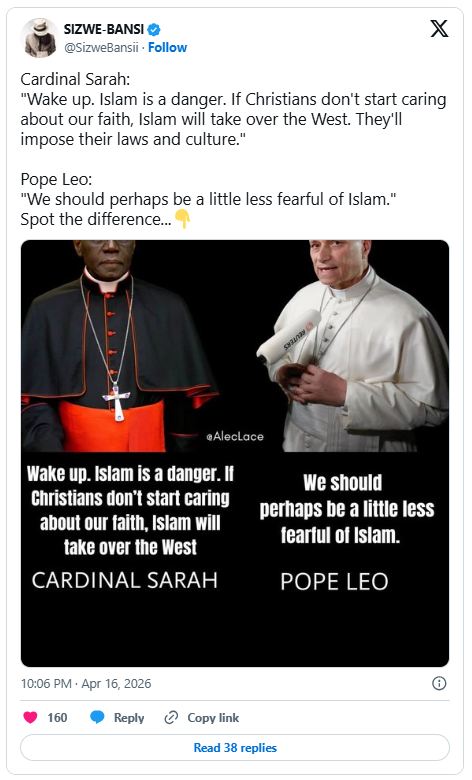Click the blue verified badge
The height and width of the screenshot is (780, 472).
click(x=154, y=29)
